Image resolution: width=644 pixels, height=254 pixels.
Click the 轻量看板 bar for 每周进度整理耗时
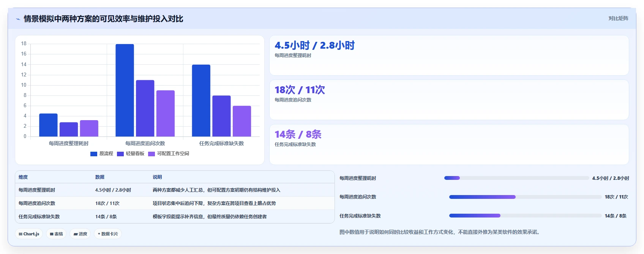coord(69,129)
